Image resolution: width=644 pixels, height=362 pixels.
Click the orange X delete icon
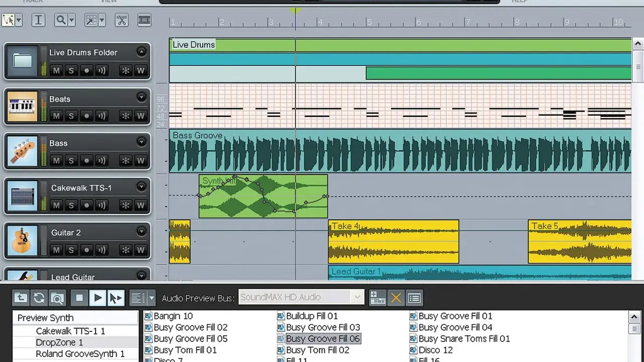coord(396,298)
